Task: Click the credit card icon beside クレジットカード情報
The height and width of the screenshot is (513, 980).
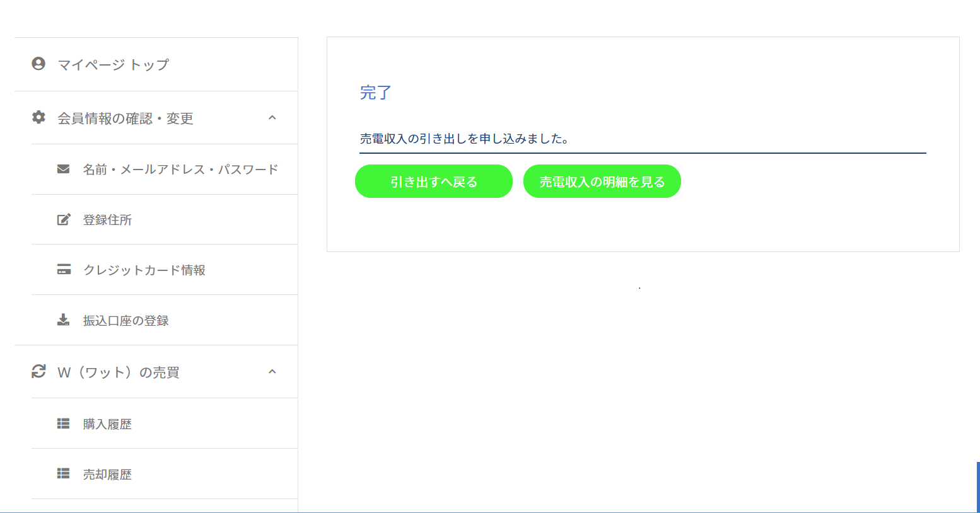Action: 64,270
